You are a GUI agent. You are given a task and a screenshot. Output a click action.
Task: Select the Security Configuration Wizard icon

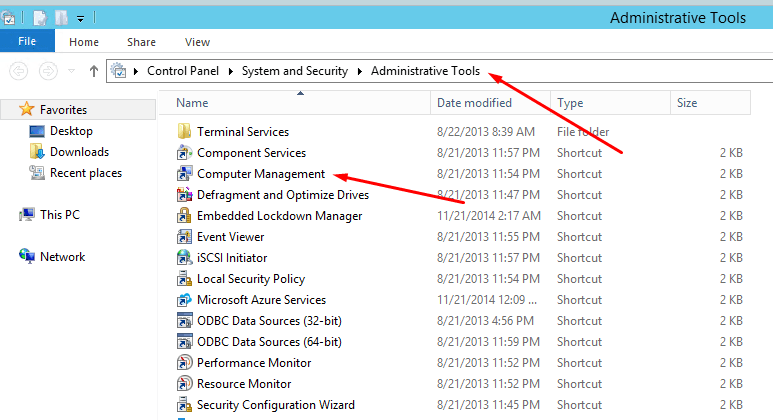pos(184,404)
